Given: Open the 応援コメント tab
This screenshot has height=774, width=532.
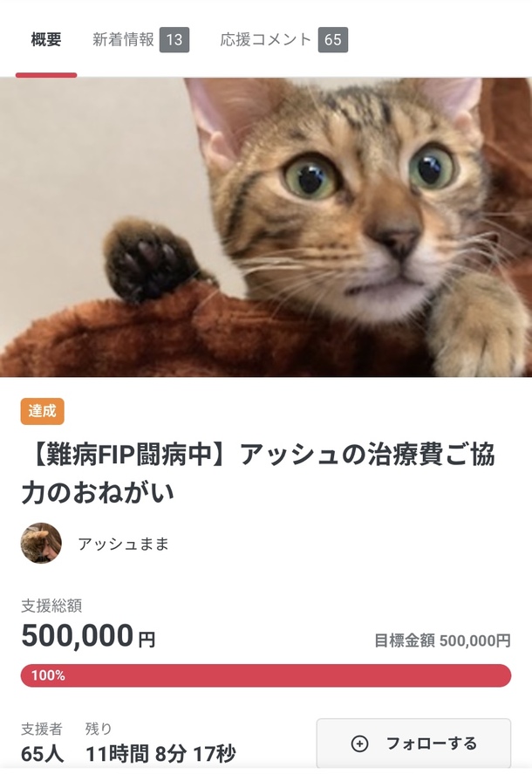Looking at the screenshot, I should [283, 39].
